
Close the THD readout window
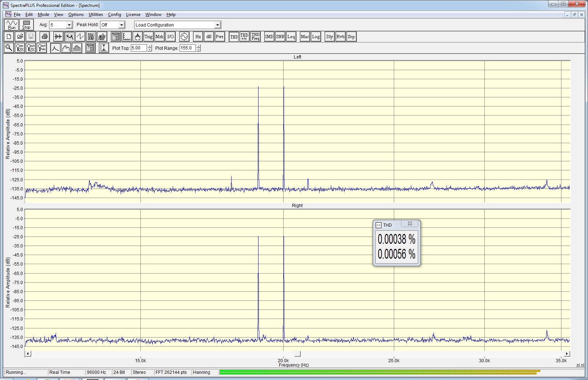tap(410, 224)
